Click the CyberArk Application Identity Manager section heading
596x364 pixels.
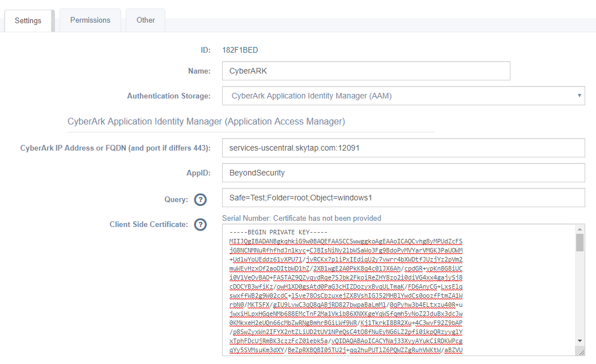point(206,122)
